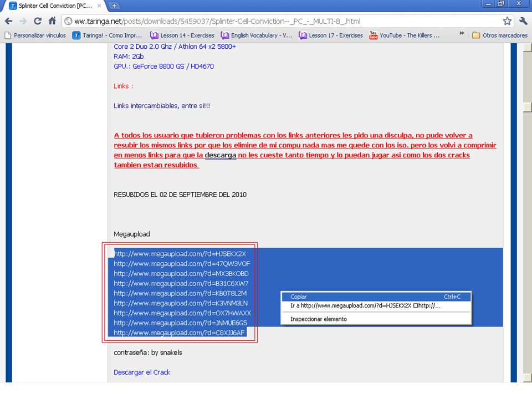Open the Lesson 14 - Exercises bookmark
Screen dimensions: 532x399
[x=182, y=35]
